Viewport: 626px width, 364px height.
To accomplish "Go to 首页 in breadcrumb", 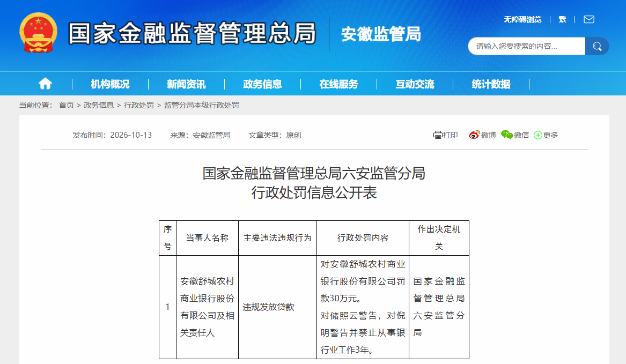I will click(67, 105).
